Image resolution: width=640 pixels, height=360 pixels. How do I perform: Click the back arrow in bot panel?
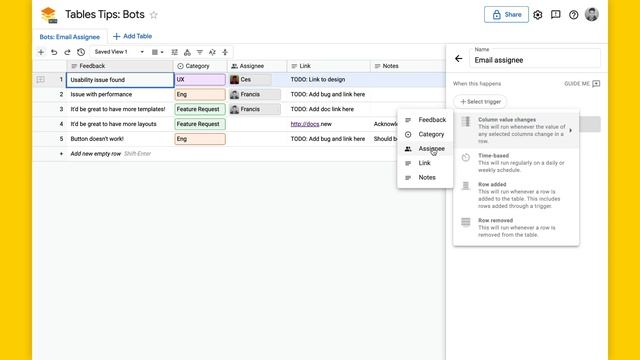tap(459, 59)
